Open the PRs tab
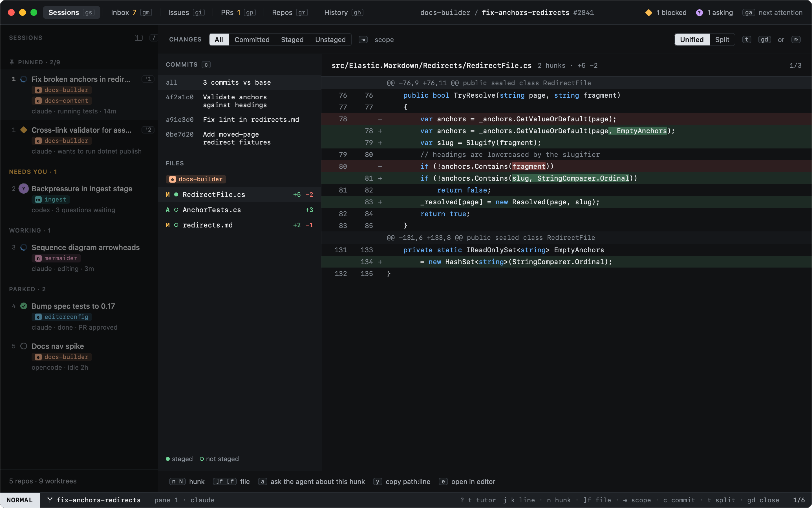 [x=238, y=12]
